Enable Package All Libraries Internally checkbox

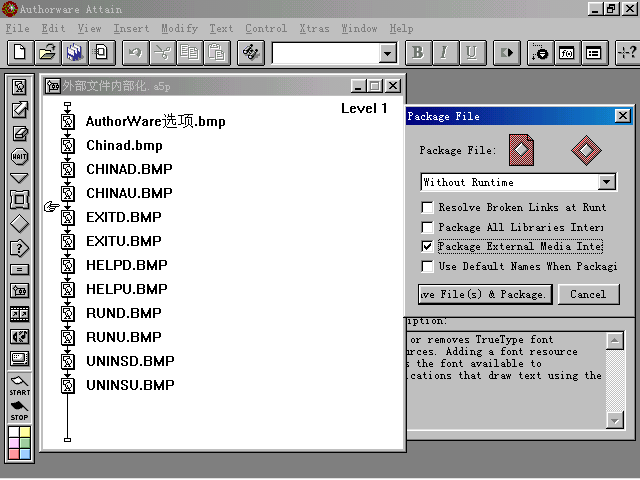coord(427,227)
